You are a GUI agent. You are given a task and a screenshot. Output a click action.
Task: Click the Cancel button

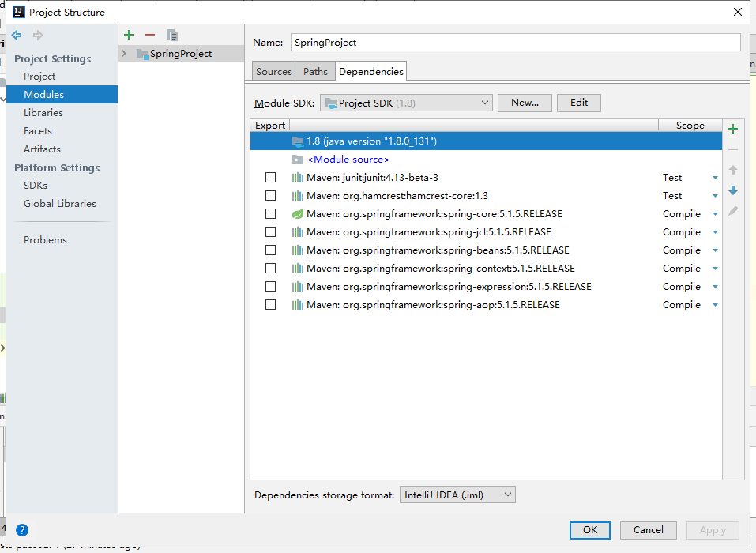[648, 530]
